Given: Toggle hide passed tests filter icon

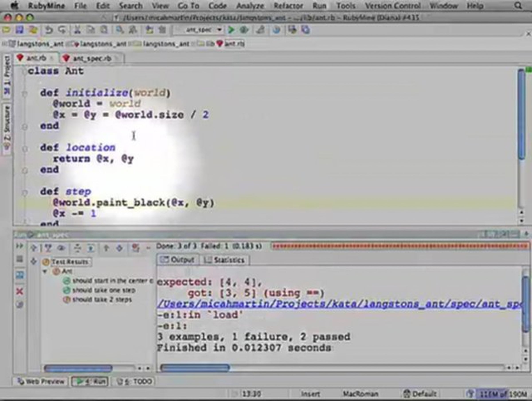Looking at the screenshot, I should 48,248.
